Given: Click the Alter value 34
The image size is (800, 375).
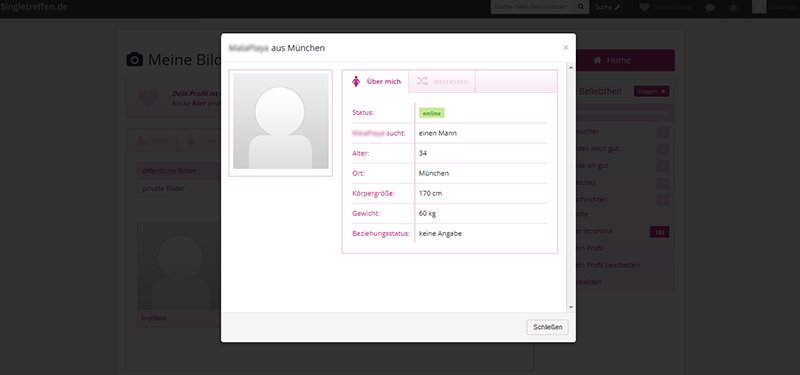Looking at the screenshot, I should point(423,153).
